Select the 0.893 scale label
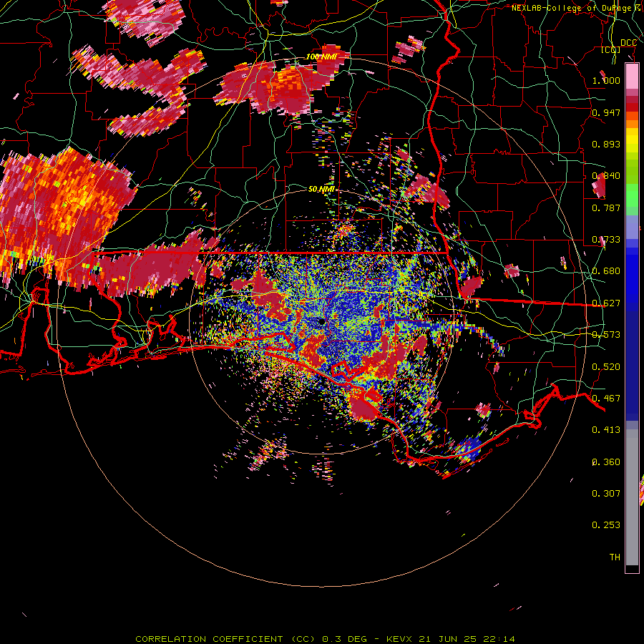Screen dimensions: 644x644 (606, 144)
